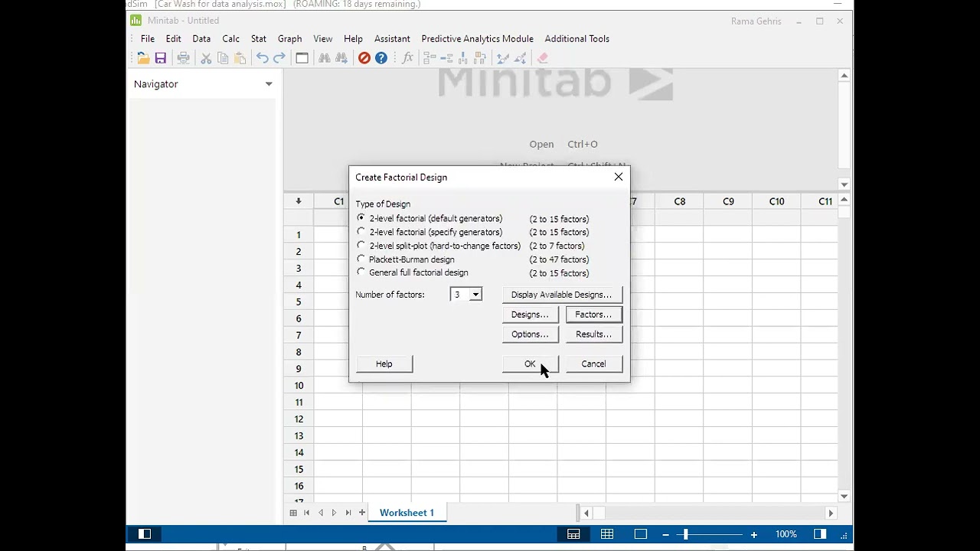
Task: Add a new worksheet with plus icon
Action: (362, 513)
